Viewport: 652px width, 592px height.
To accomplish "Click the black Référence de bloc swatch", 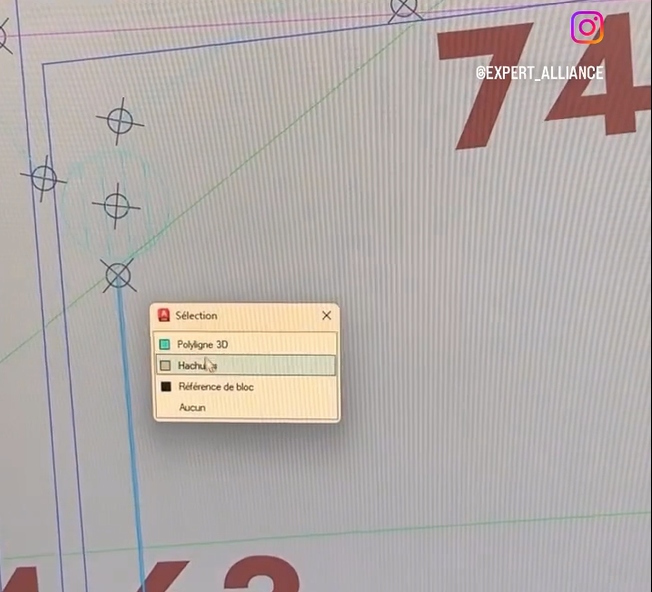I will click(x=166, y=387).
